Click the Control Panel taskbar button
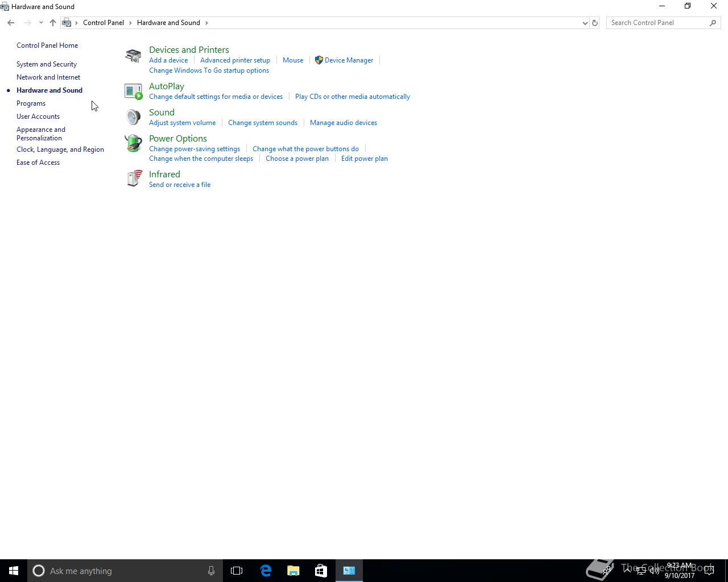The image size is (728, 582). tap(349, 571)
